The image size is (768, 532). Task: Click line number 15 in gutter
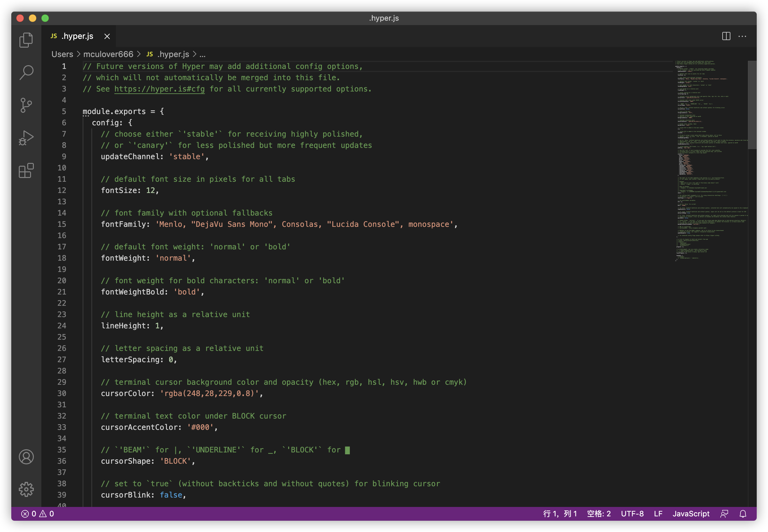62,224
